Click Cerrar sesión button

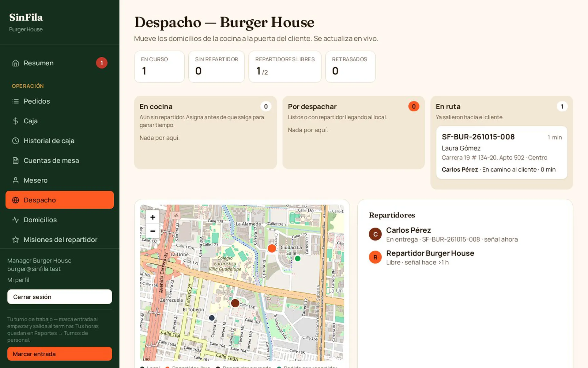60,297
